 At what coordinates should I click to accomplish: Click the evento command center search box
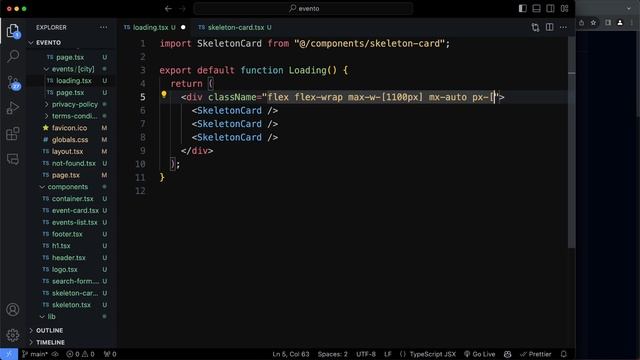coord(304,9)
